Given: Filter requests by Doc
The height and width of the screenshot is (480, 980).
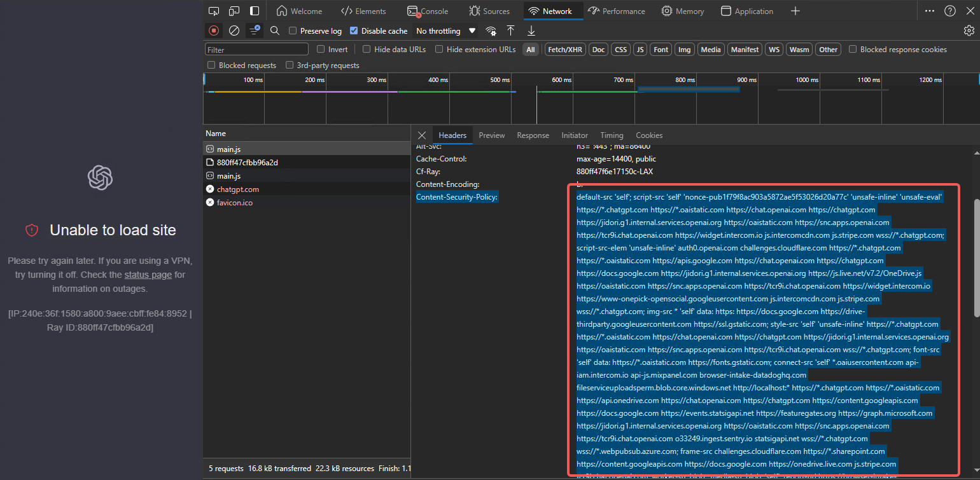Looking at the screenshot, I should (x=599, y=50).
